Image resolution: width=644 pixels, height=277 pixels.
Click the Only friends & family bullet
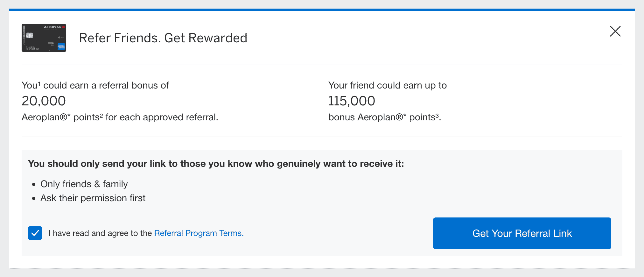coord(84,184)
